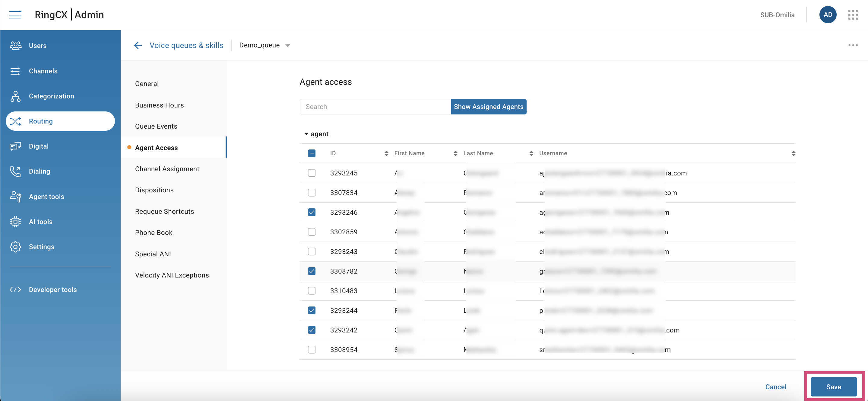Click the Settings gear icon
This screenshot has height=401, width=868.
[15, 246]
